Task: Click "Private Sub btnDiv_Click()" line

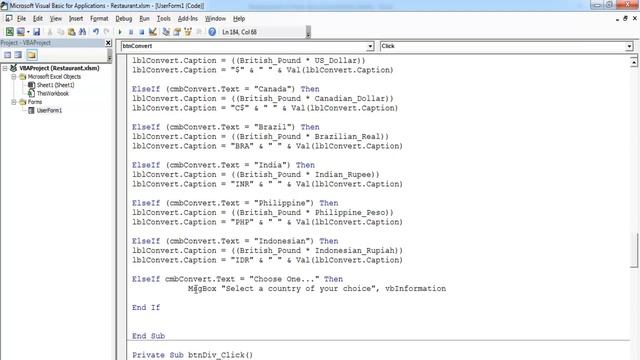Action: [192, 355]
